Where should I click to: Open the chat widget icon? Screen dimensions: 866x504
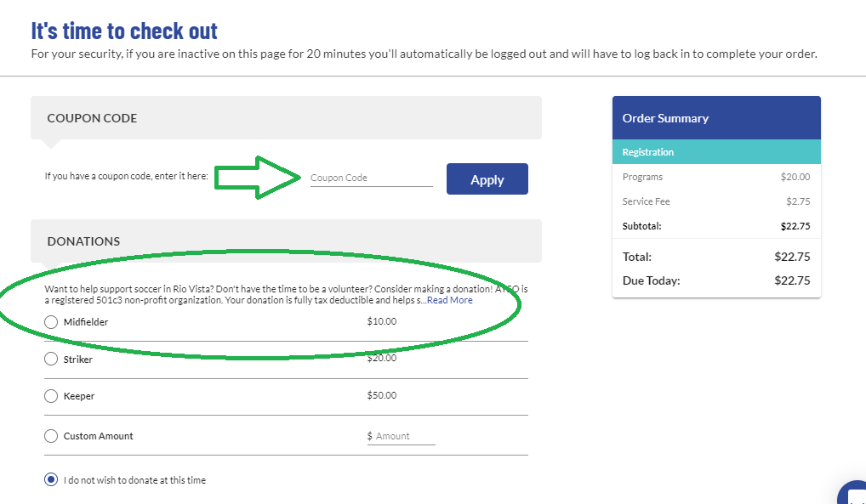tap(853, 493)
